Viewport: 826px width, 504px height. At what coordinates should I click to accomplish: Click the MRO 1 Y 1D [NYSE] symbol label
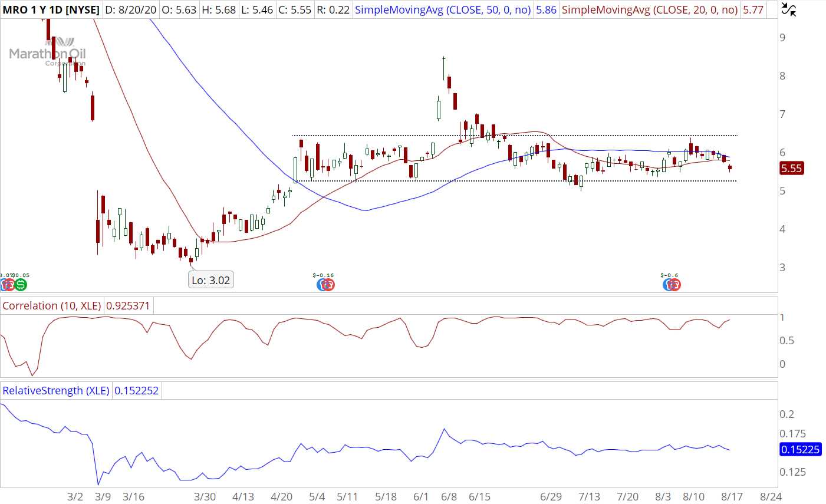coord(51,10)
